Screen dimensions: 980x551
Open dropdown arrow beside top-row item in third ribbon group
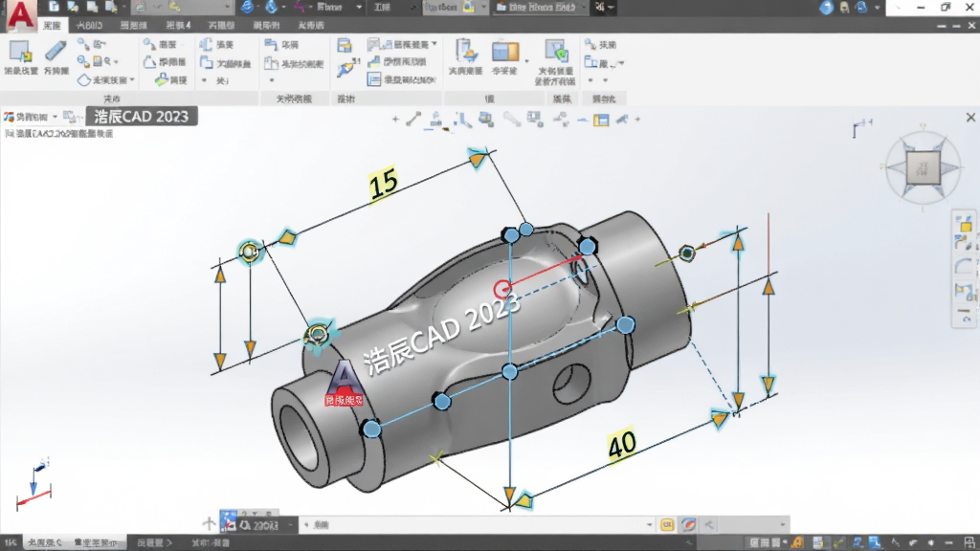point(434,44)
